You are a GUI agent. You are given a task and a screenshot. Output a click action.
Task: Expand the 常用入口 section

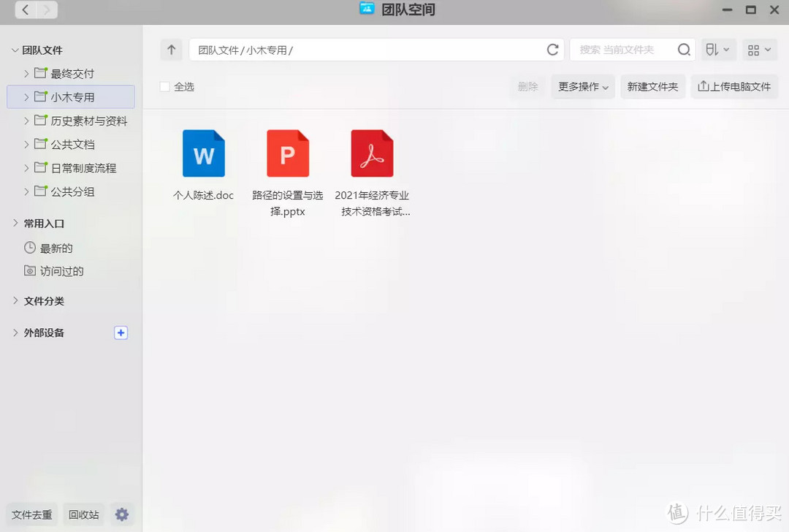tap(15, 223)
